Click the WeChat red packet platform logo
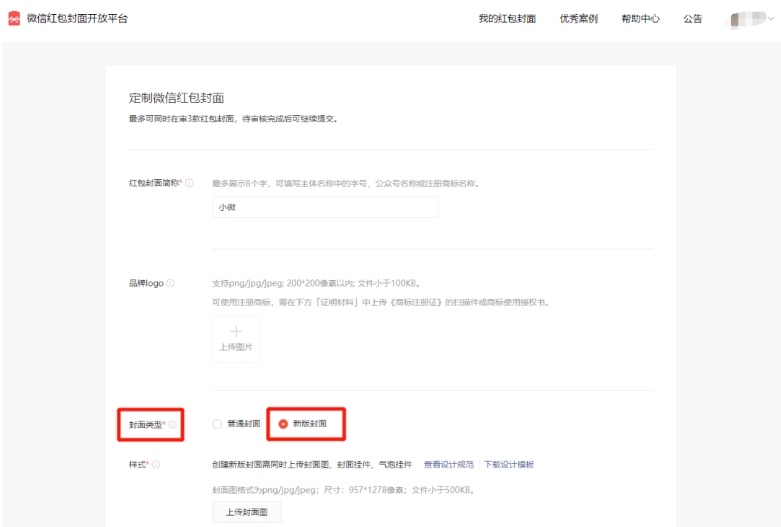781x527 pixels. click(x=14, y=18)
